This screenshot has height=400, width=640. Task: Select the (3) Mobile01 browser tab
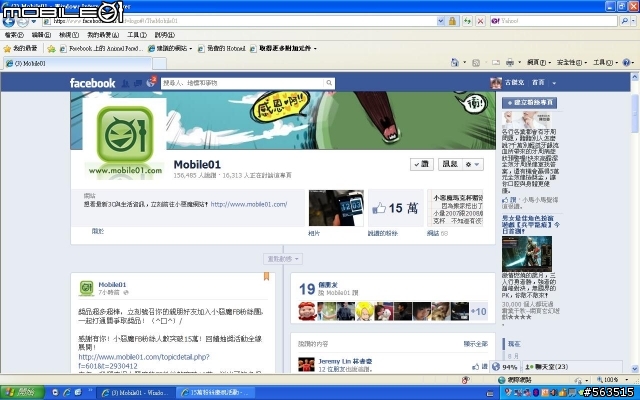[x=78, y=64]
